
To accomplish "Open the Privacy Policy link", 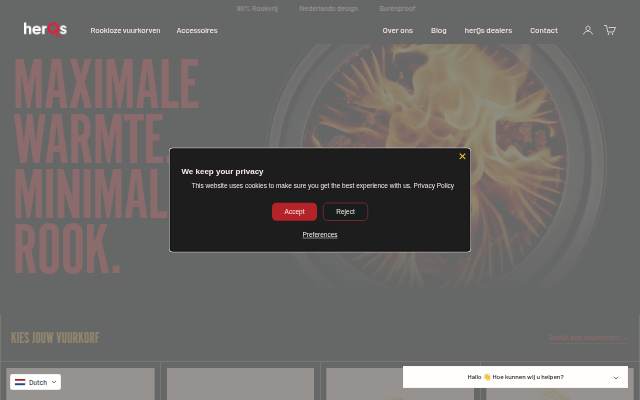I will pos(433,186).
